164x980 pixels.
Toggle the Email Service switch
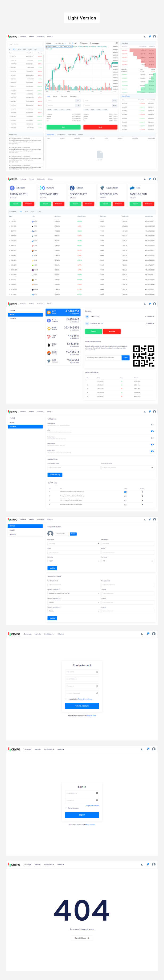[x=152, y=445]
